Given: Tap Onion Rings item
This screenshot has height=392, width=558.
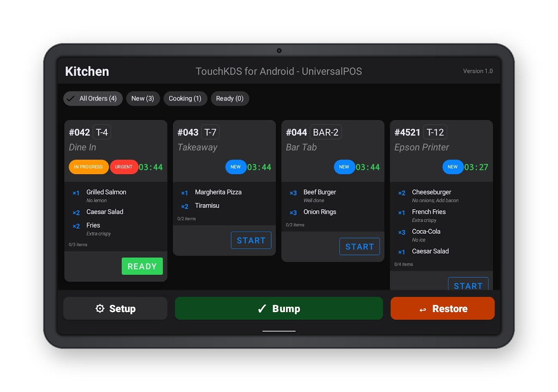Looking at the screenshot, I should [320, 212].
